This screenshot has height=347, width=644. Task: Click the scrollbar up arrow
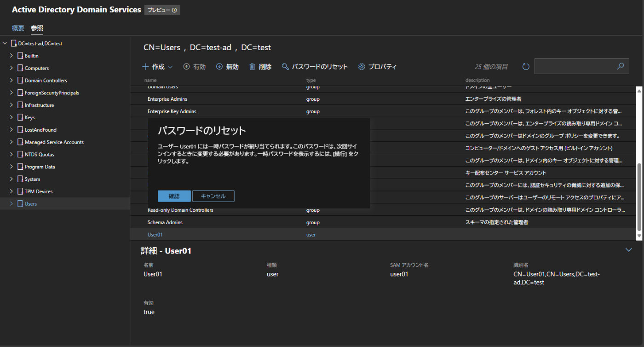(x=639, y=91)
